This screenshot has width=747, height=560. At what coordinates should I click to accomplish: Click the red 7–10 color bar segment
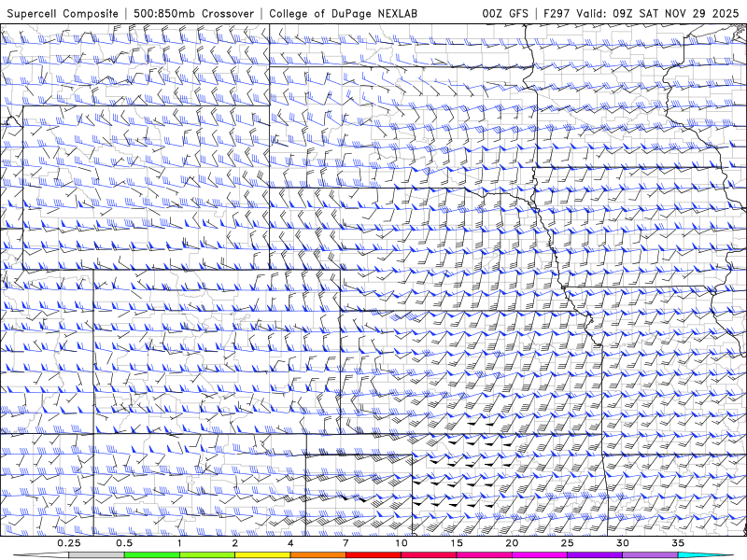click(x=373, y=555)
